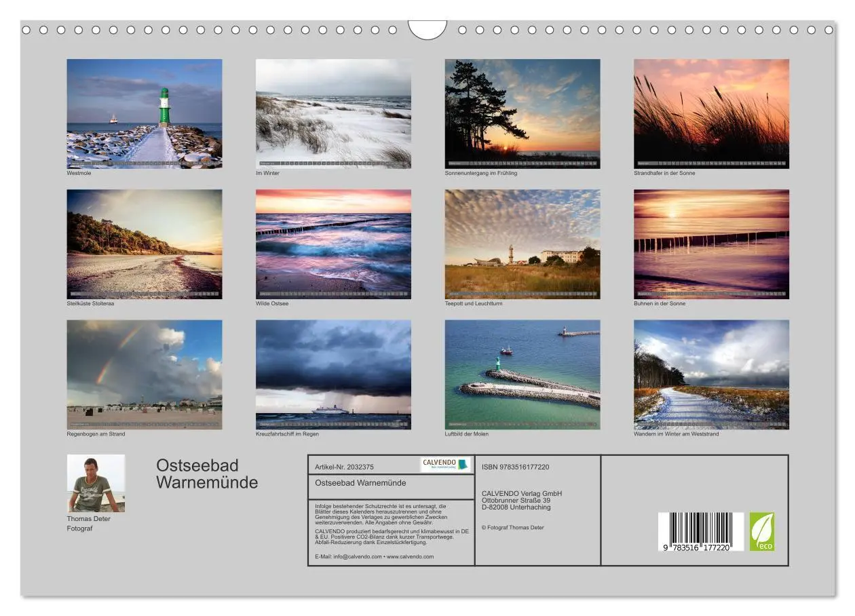Open the Steilküste Stolteraa photo
The width and height of the screenshot is (855, 616).
pos(145,244)
